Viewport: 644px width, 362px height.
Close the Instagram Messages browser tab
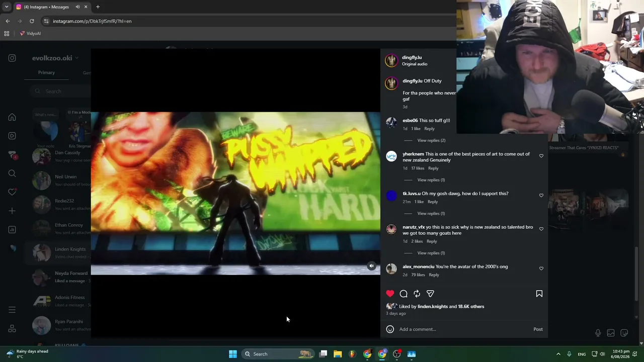[x=86, y=7]
